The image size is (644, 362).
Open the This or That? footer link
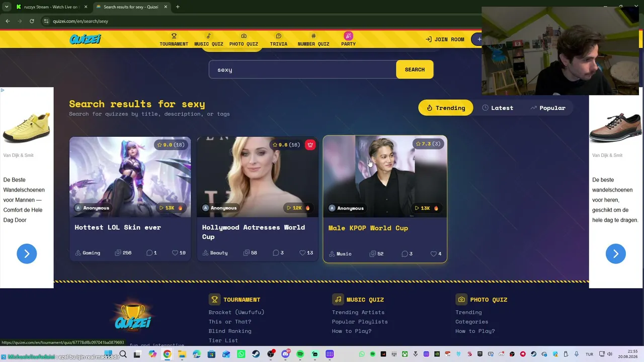point(230,322)
